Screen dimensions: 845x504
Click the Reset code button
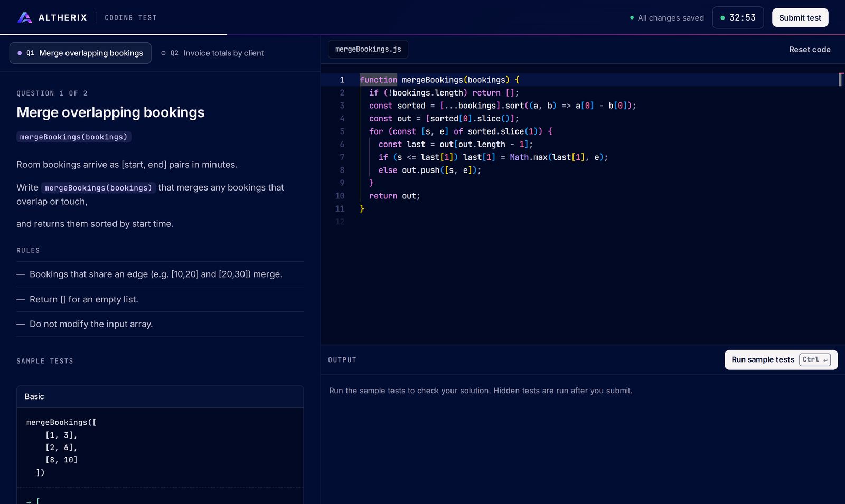pyautogui.click(x=810, y=50)
